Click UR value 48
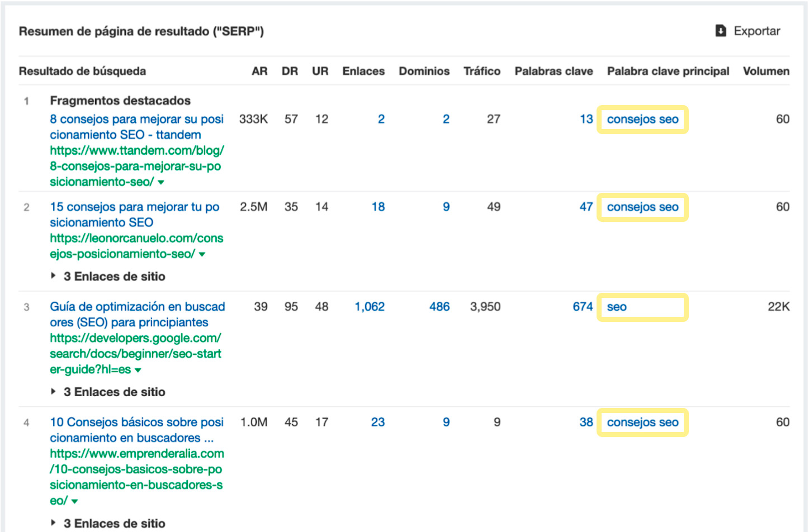Viewport: 809px width, 532px height. coord(321,307)
